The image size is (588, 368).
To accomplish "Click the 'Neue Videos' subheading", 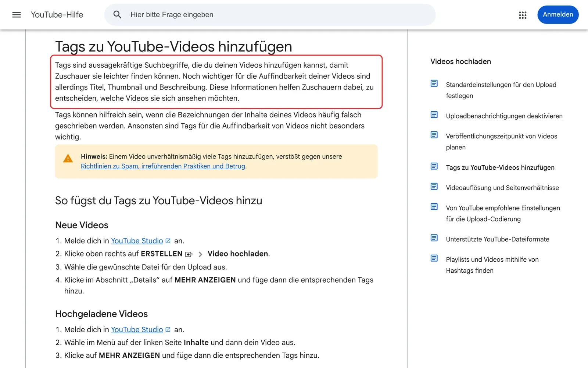I will click(82, 225).
